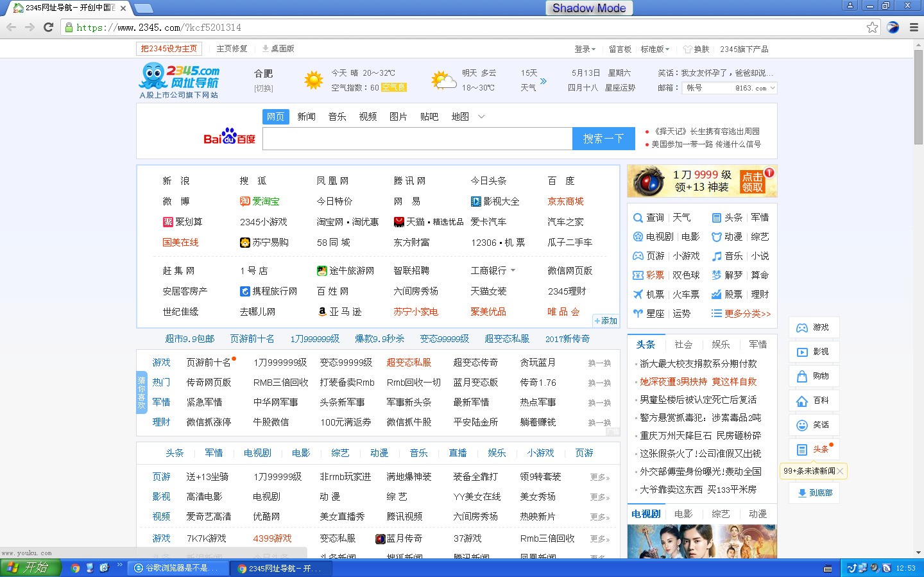Click the 1刀9999级 game ad banner
The image size is (924, 577).
702,181
